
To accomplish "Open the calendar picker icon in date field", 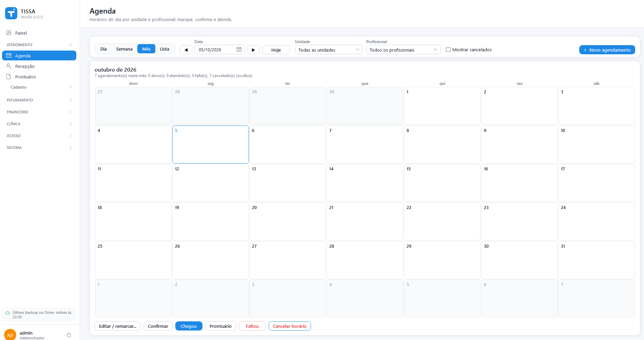I will coord(239,50).
